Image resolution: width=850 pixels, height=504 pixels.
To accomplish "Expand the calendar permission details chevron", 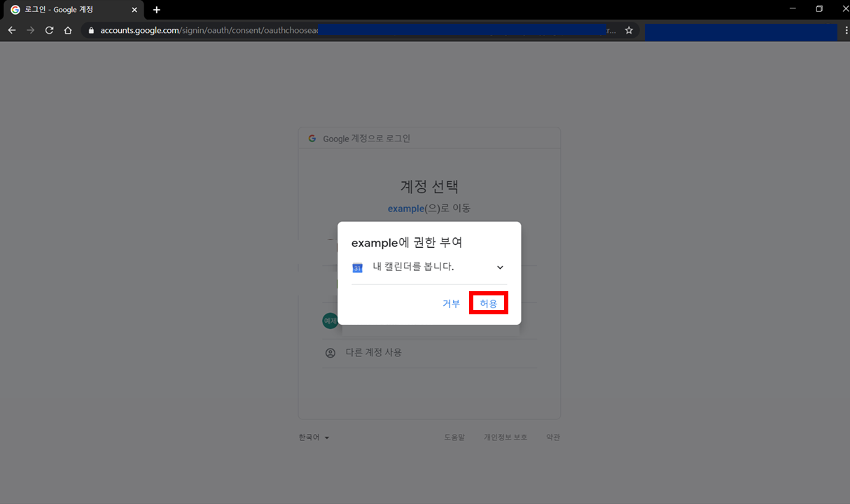I will tap(500, 267).
